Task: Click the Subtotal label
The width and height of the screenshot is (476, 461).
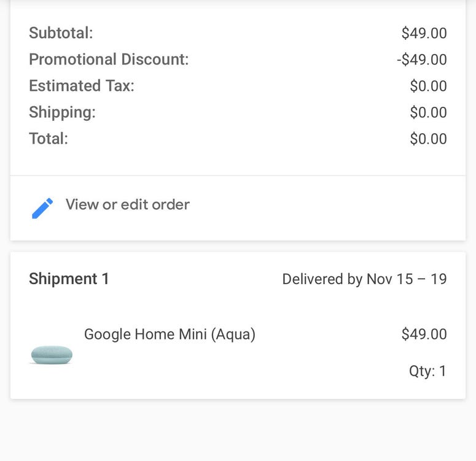Action: [x=61, y=33]
